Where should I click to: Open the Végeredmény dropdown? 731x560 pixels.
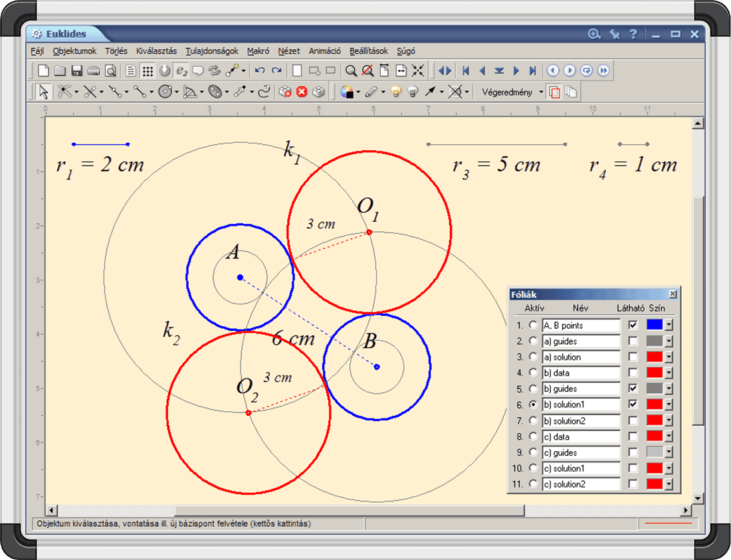[x=541, y=92]
